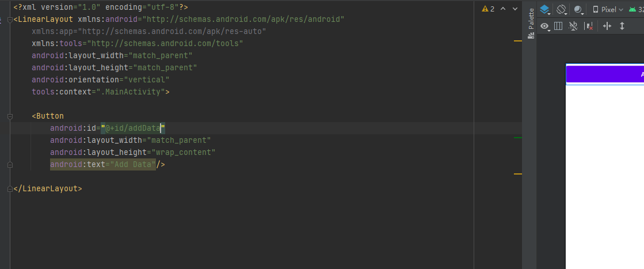Screen dimensions: 644x269
Task: Place cursor in the android:text attribute value
Action: tap(133, 165)
